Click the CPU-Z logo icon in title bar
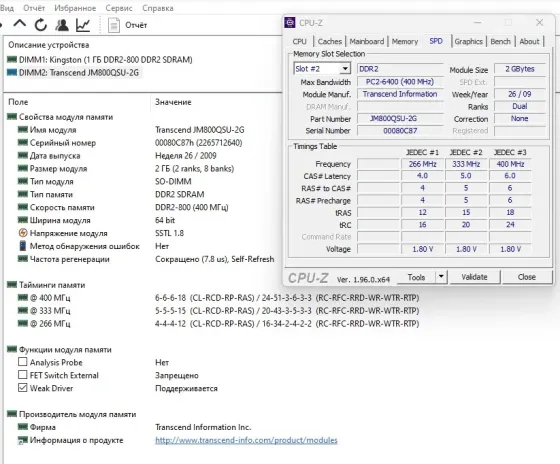The height and width of the screenshot is (464, 560). click(x=290, y=23)
